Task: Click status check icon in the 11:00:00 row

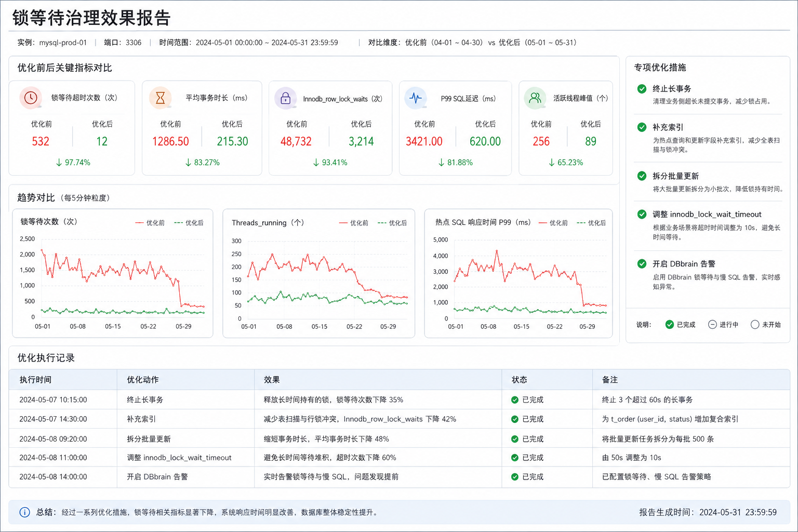Action: 515,458
